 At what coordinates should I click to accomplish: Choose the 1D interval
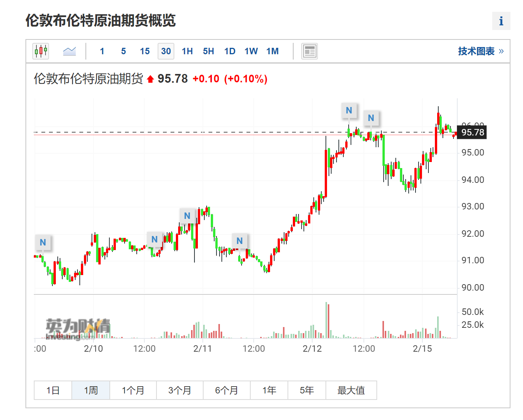click(230, 51)
